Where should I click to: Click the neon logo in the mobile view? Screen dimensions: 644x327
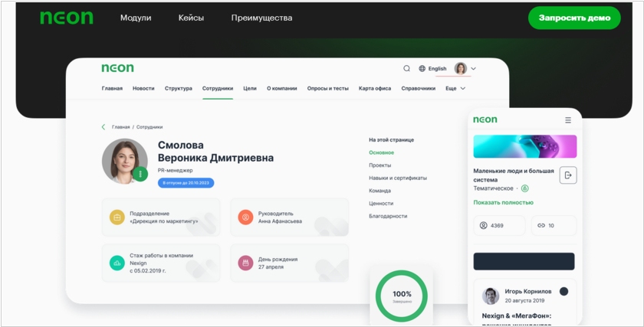tap(485, 119)
